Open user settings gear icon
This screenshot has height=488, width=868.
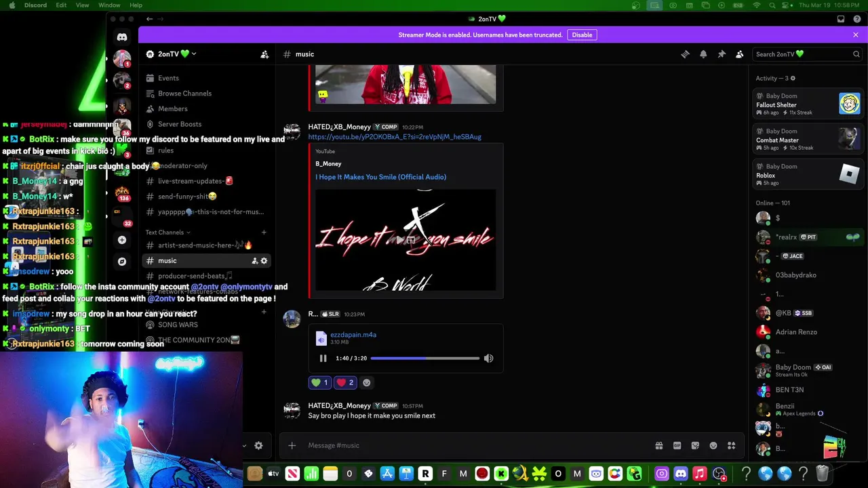point(258,445)
